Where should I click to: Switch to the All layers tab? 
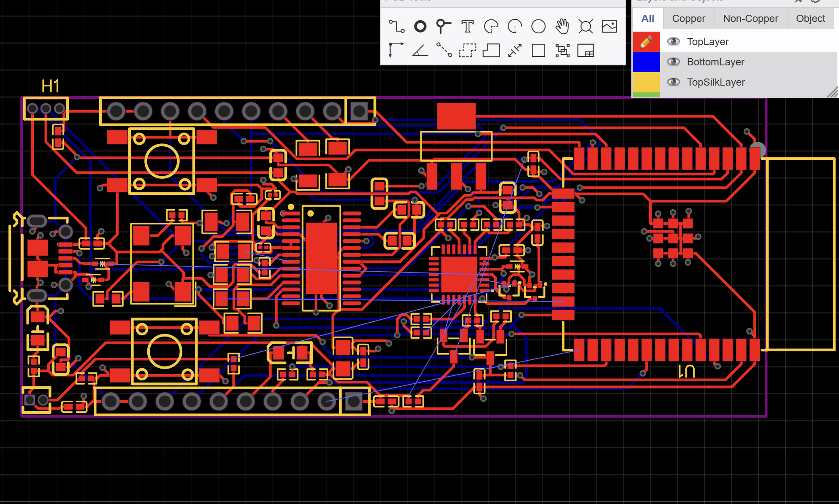pyautogui.click(x=647, y=19)
